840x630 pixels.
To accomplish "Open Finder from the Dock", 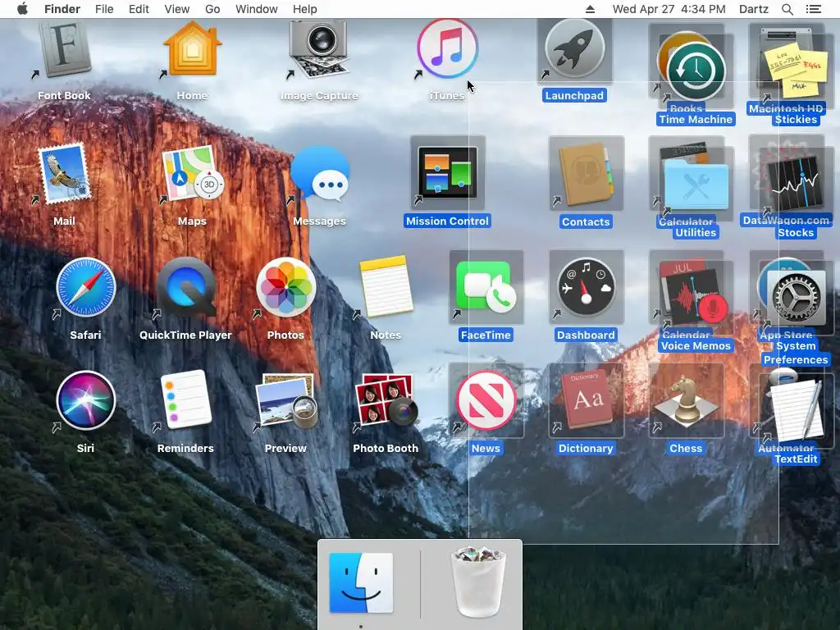I will (x=361, y=583).
